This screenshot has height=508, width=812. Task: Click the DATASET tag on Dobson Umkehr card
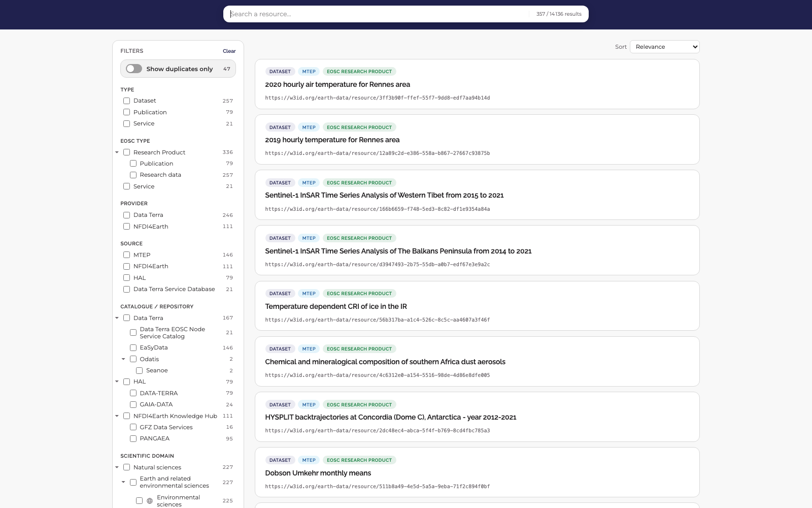pos(280,460)
